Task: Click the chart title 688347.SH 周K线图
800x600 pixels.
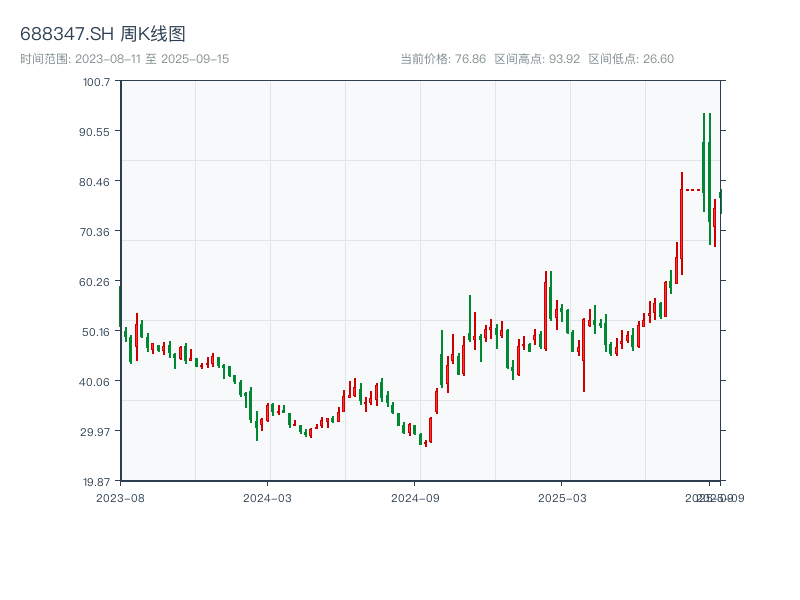Action: (103, 34)
